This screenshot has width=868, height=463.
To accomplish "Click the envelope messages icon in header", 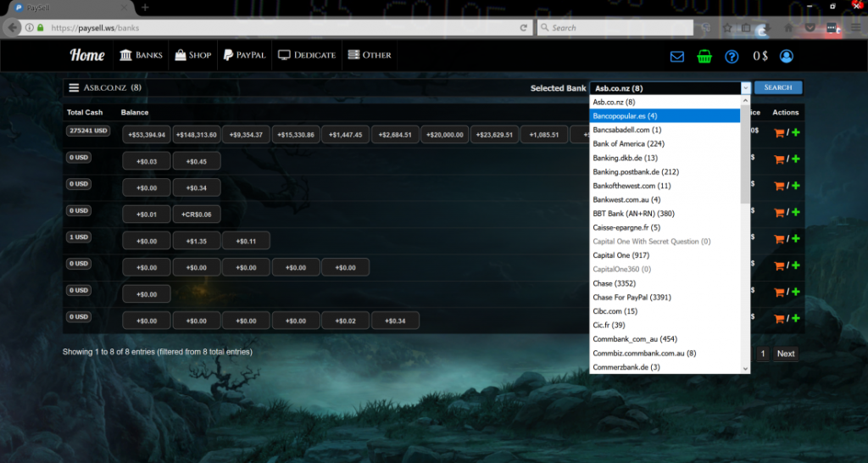I will pos(677,57).
